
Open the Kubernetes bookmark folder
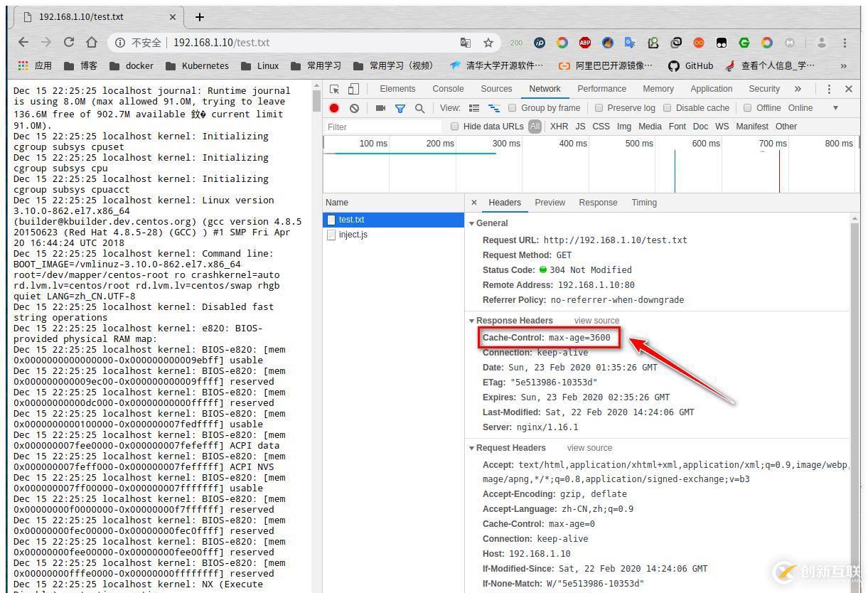coord(197,65)
